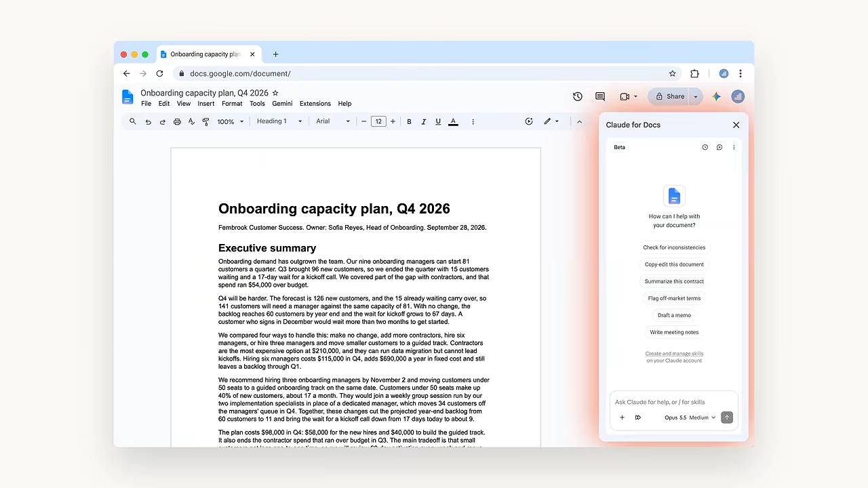
Task: Run spelling and grammar check icon
Action: 191,122
